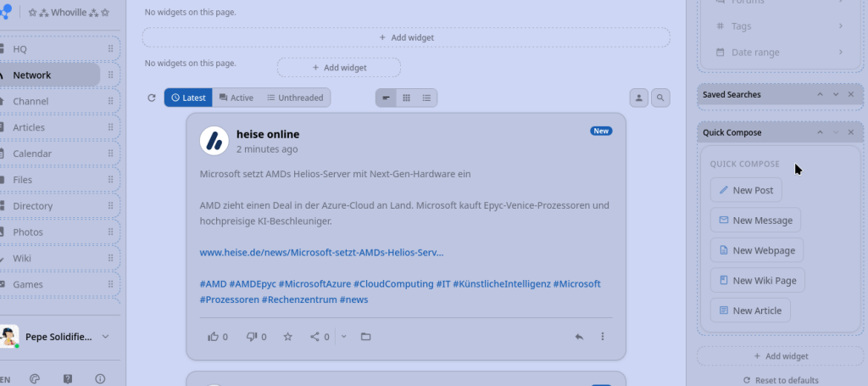The image size is (868, 386).
Task: Open the theme palette icon
Action: pyautogui.click(x=35, y=379)
